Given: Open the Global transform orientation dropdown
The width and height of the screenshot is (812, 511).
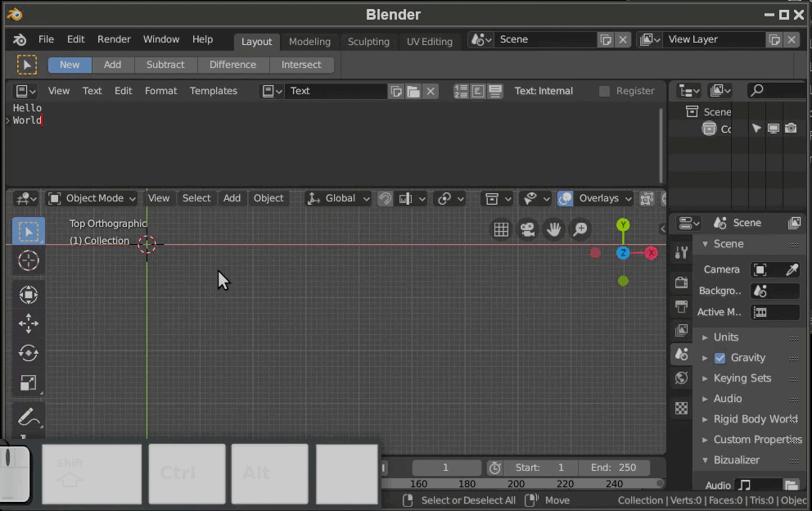Looking at the screenshot, I should pyautogui.click(x=338, y=198).
